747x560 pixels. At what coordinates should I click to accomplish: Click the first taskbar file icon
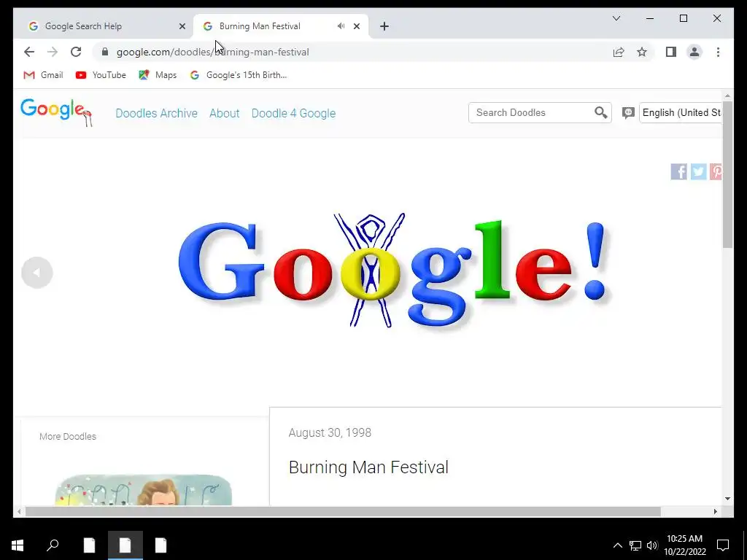pos(89,545)
